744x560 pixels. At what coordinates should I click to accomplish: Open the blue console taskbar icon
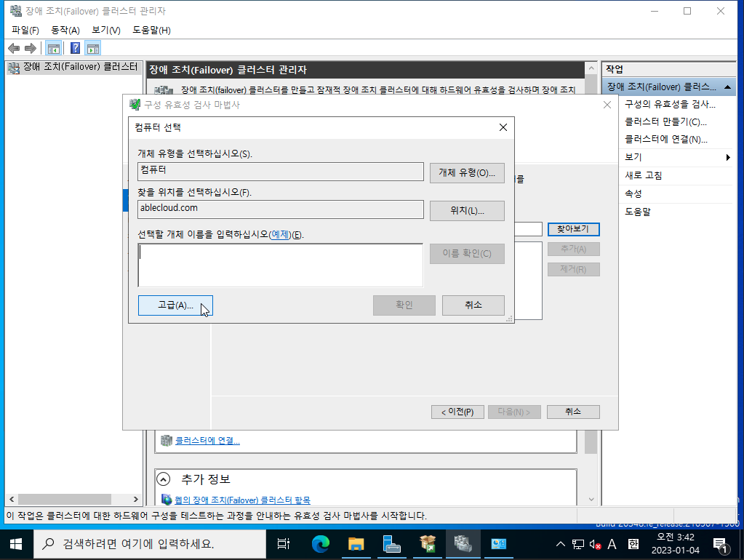498,544
